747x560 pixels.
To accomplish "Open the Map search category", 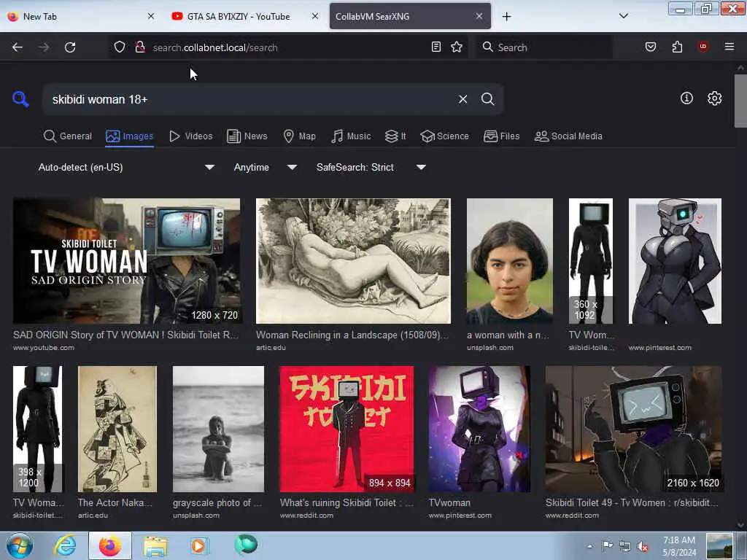I will tap(300, 136).
